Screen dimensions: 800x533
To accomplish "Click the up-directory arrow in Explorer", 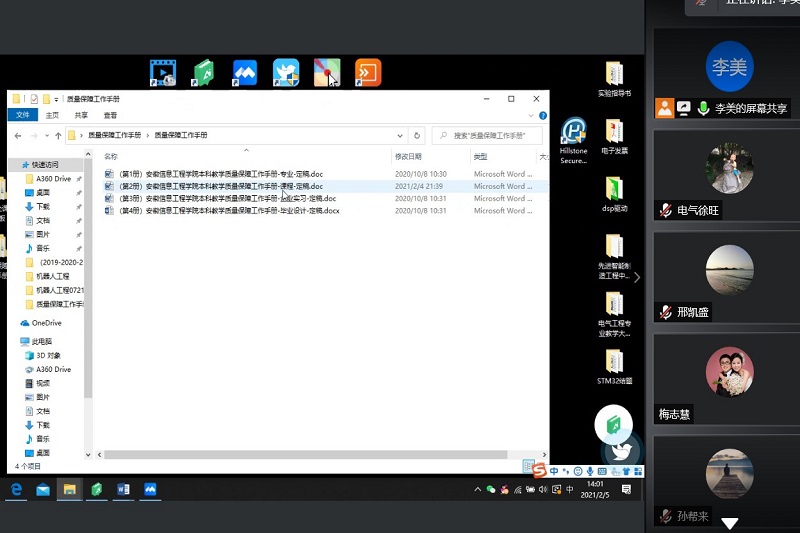I will pyautogui.click(x=58, y=135).
